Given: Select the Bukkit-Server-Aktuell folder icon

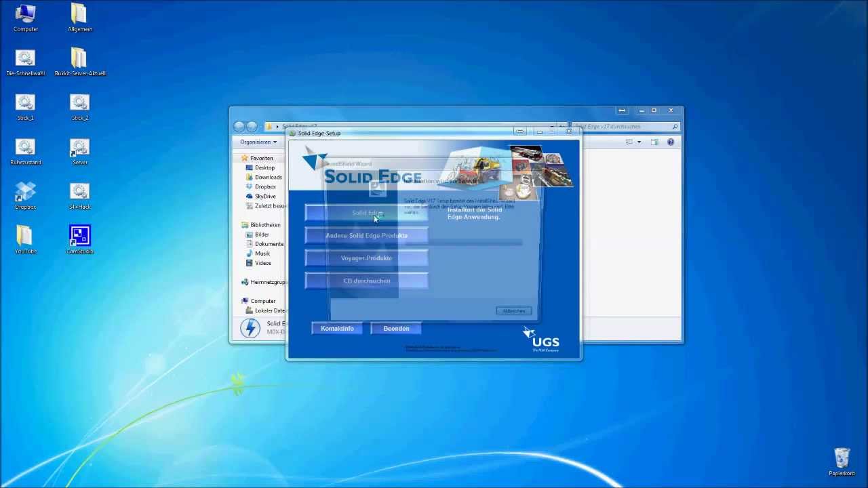Looking at the screenshot, I should [79, 62].
